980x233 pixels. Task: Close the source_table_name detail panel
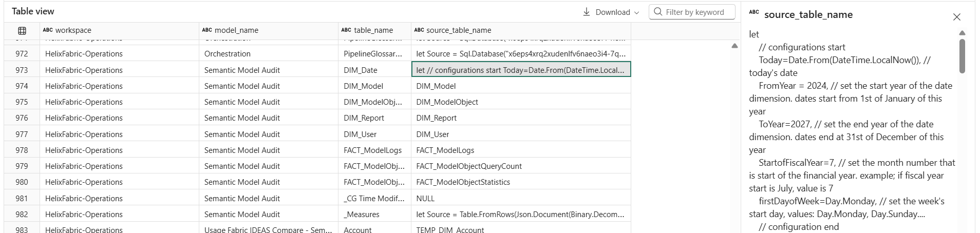(956, 17)
